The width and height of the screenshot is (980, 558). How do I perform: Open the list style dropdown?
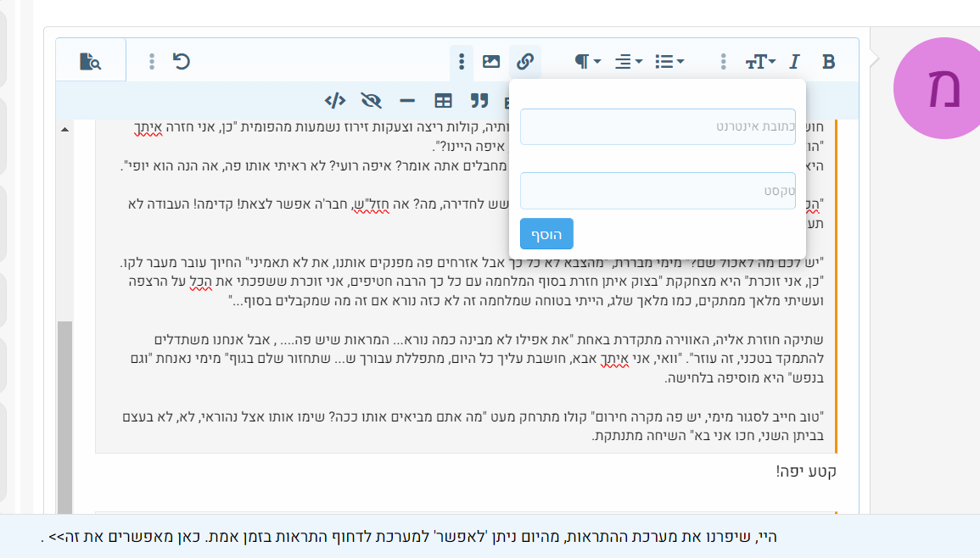coord(669,62)
